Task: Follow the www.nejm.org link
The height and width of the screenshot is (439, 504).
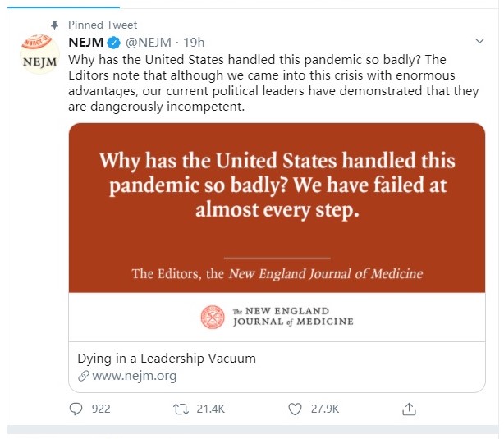Action: [x=132, y=377]
